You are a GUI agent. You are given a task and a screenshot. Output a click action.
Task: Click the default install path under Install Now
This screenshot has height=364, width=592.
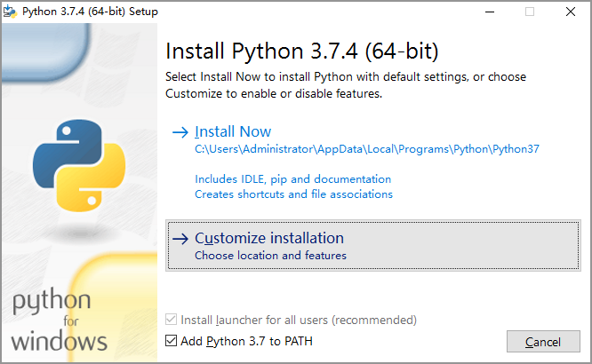click(367, 149)
